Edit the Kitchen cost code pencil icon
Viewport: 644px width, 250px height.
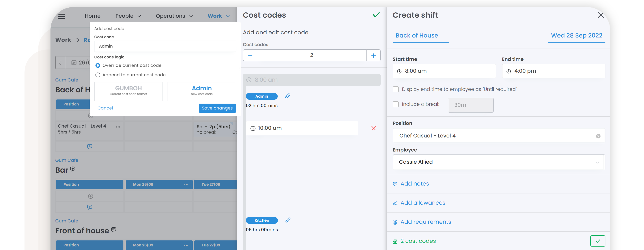[288, 220]
